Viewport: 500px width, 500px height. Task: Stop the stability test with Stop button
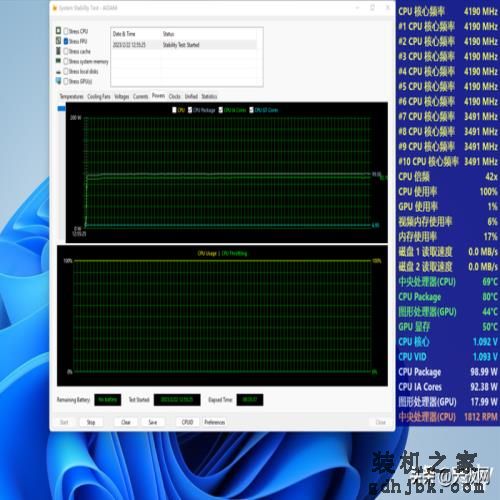point(91,422)
